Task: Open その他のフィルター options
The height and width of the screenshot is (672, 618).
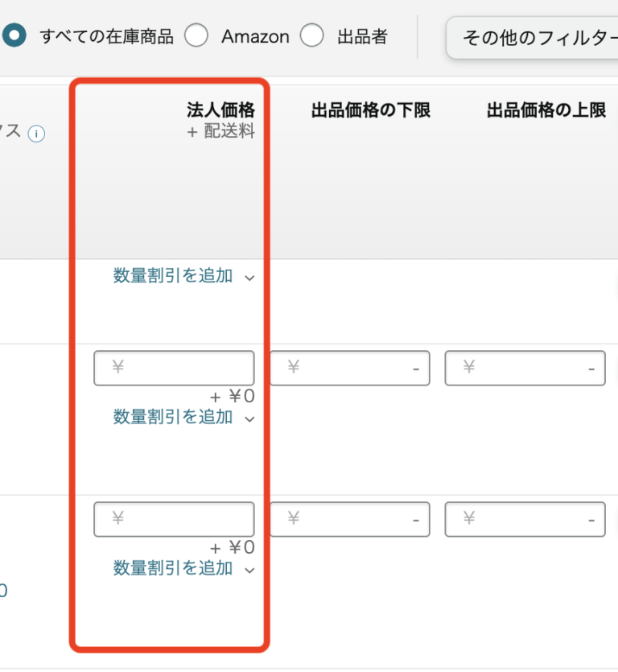Action: coord(535,37)
